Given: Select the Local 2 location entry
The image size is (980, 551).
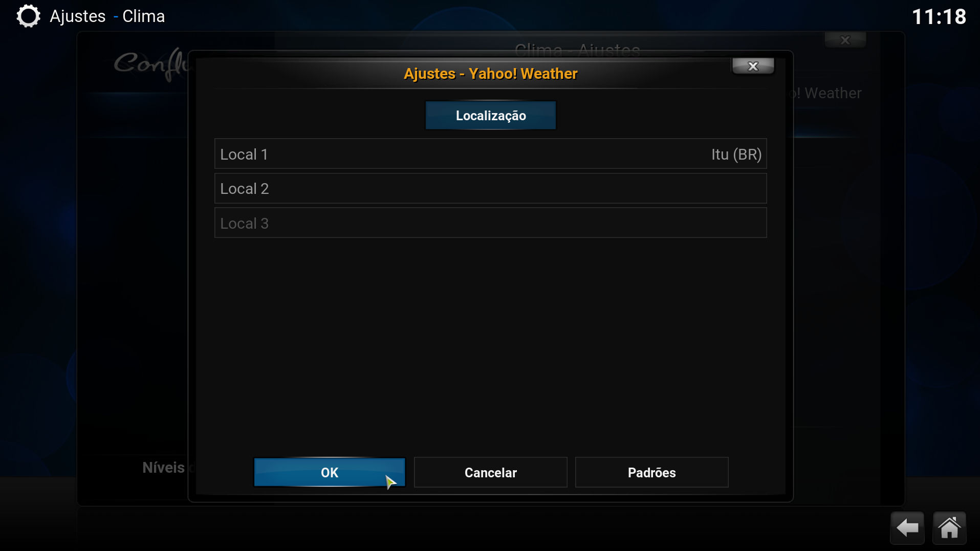Looking at the screenshot, I should [490, 188].
